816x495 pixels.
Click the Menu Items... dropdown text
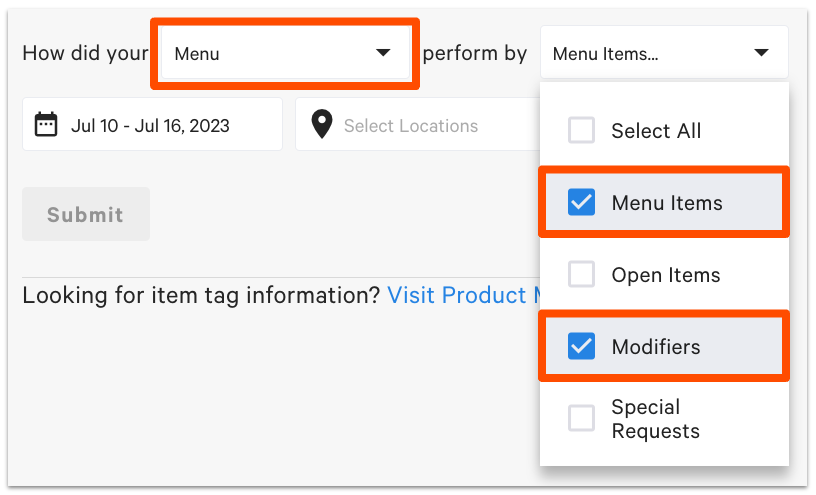click(x=605, y=54)
